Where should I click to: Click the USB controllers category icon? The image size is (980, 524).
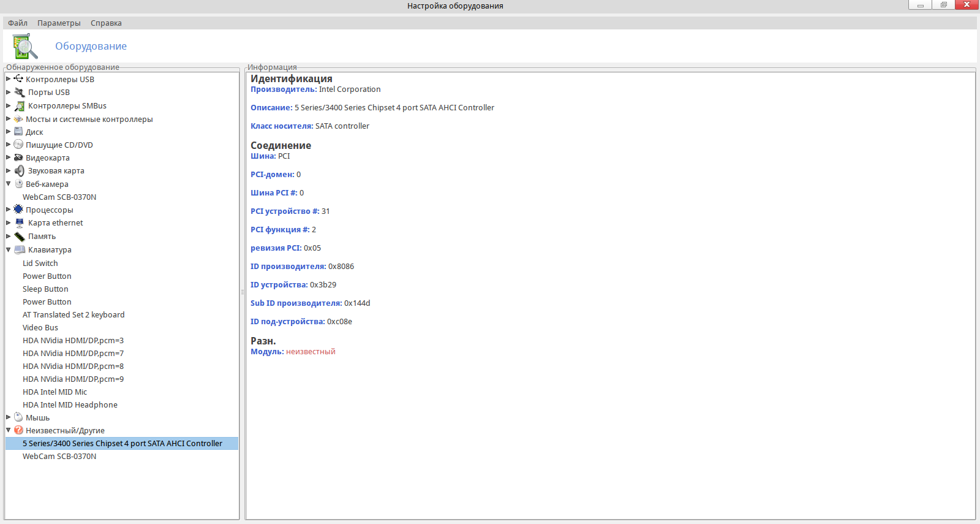point(18,79)
